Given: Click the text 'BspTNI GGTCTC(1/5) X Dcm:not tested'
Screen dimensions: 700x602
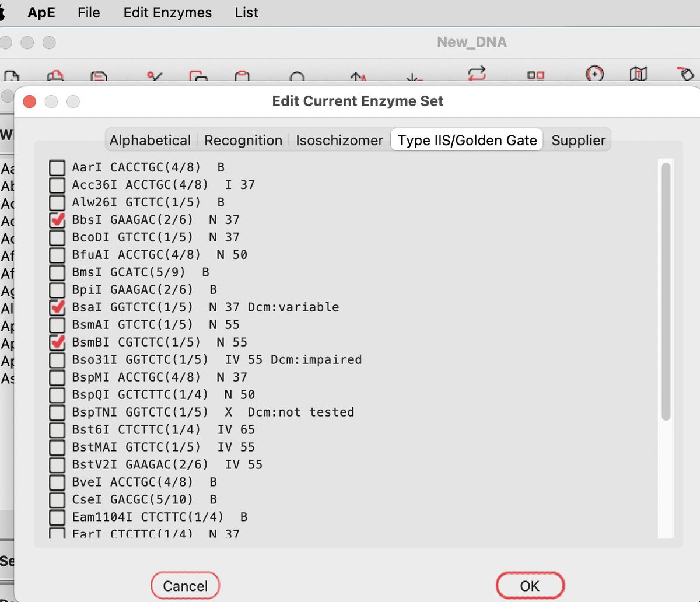Looking at the screenshot, I should [x=213, y=413].
